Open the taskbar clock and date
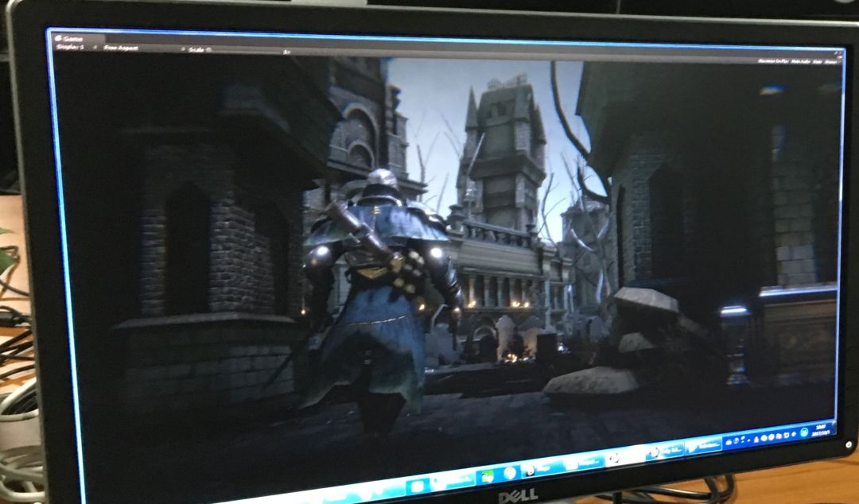The height and width of the screenshot is (504, 859). (x=821, y=430)
